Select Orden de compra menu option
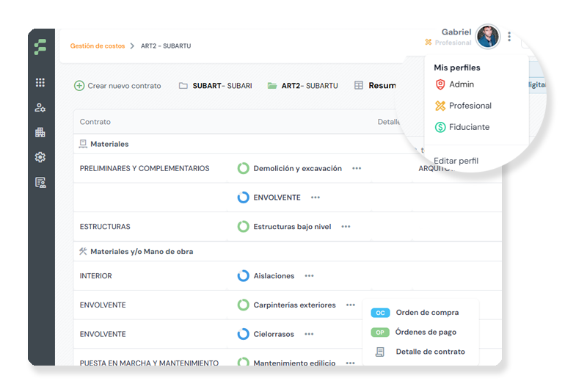 pos(427,313)
